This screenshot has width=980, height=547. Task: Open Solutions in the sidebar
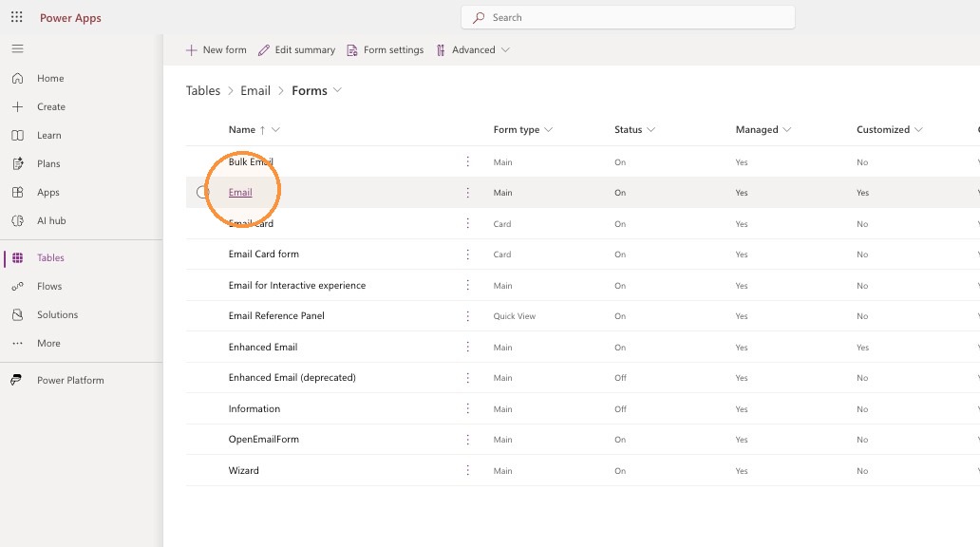click(x=58, y=314)
